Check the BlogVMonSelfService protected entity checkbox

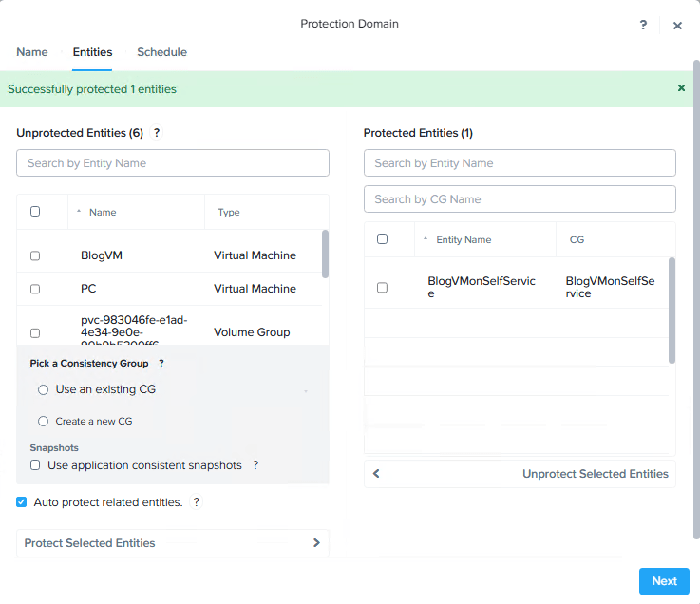tap(382, 288)
